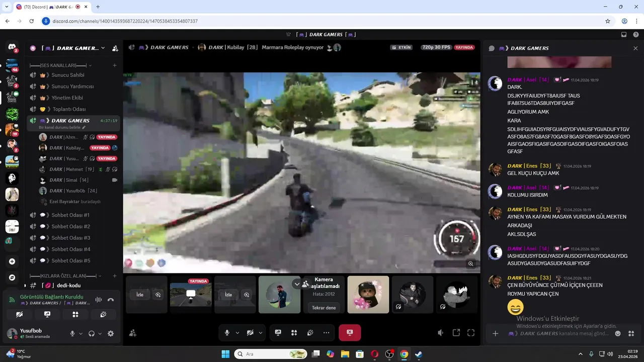644x362 pixels.
Task: Open soundboard in the user panel
Action: click(x=103, y=314)
